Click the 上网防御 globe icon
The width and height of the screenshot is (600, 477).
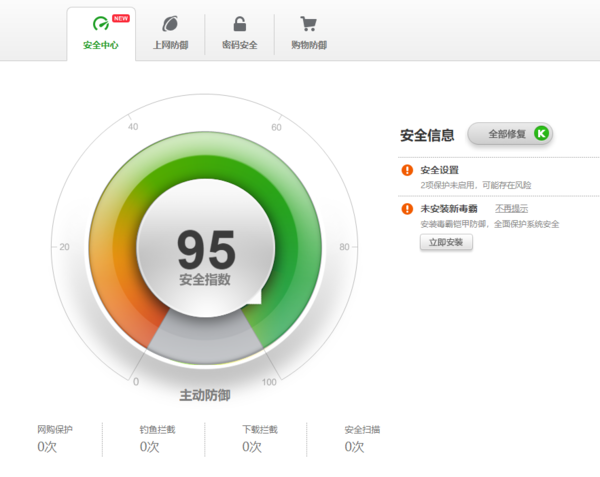(169, 25)
